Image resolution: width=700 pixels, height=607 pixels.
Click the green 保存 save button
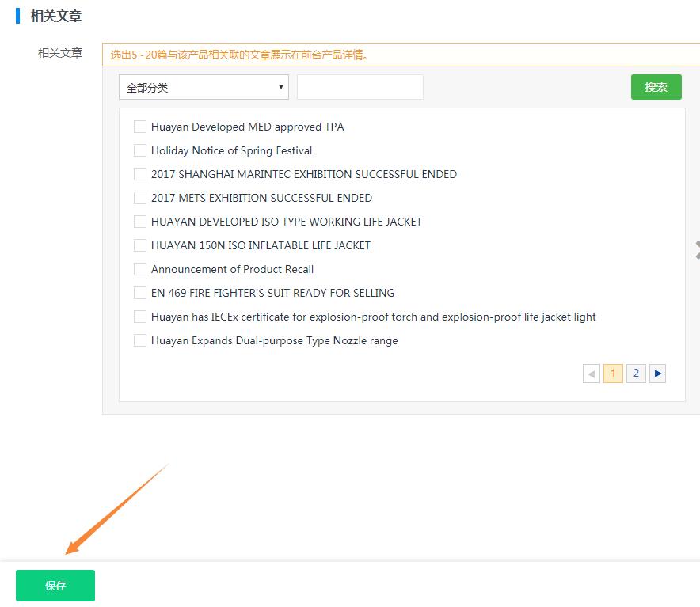tap(55, 586)
